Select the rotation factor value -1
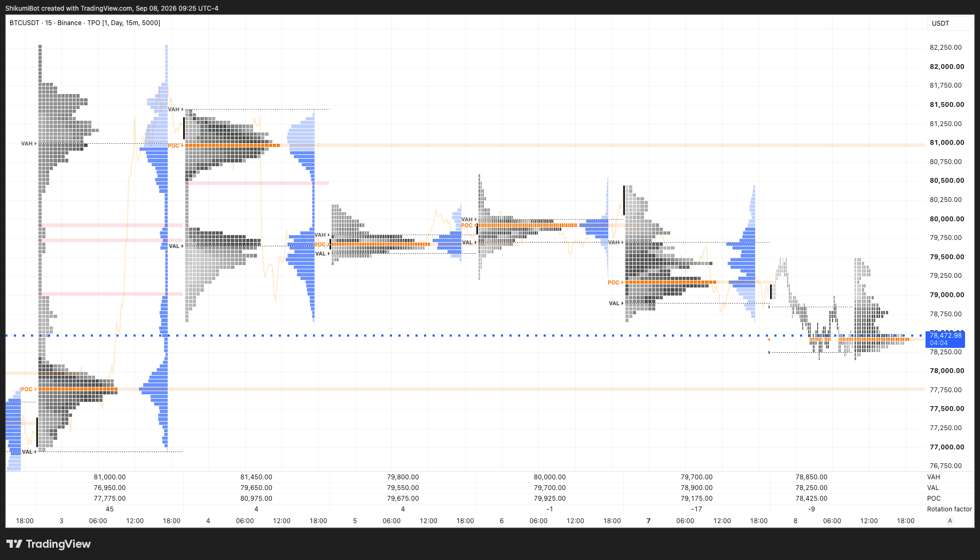 [550, 509]
